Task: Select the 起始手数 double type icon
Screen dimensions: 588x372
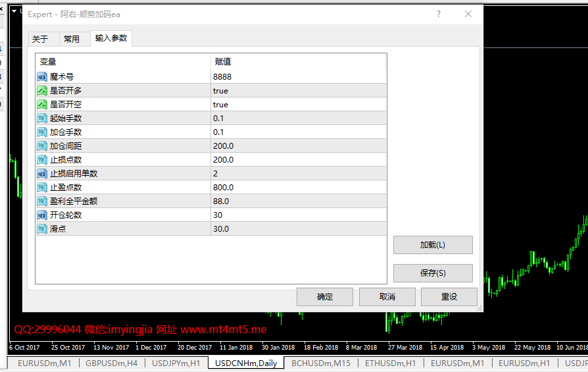Action: click(x=42, y=119)
